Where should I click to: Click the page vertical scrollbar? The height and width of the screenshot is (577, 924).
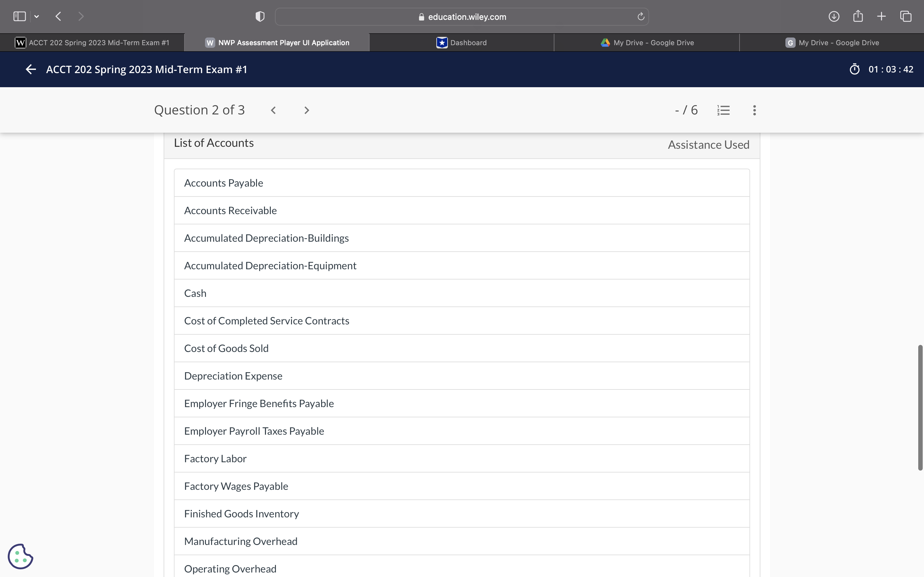920,407
